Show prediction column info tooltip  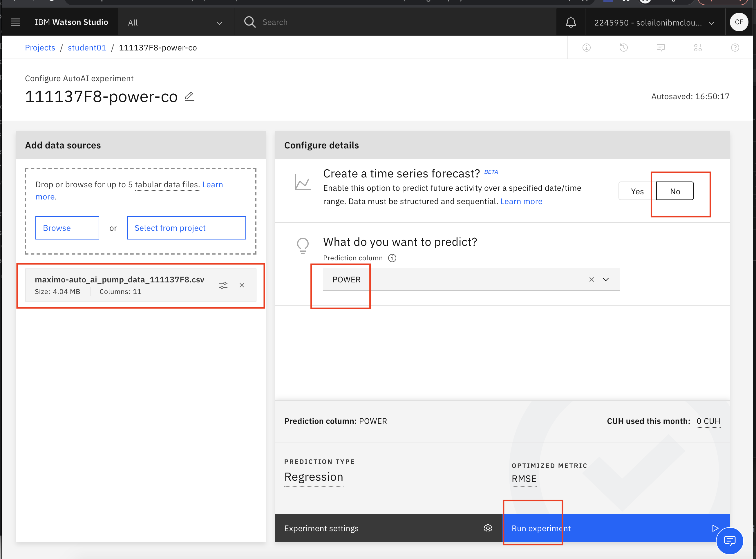392,258
